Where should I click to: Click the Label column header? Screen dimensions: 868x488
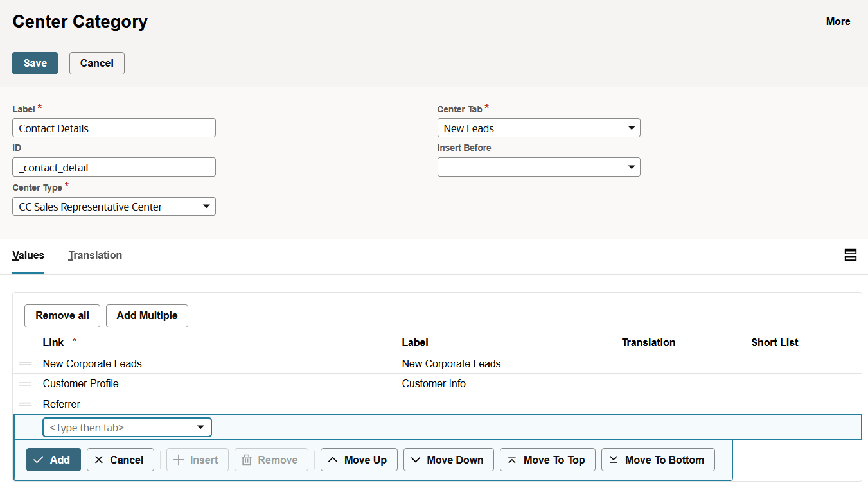[x=415, y=342]
